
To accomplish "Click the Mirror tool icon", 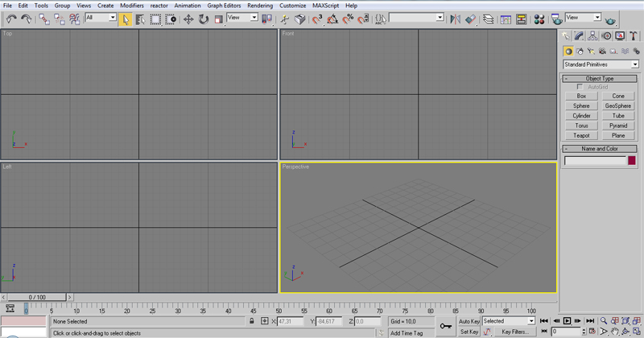I will [x=455, y=19].
